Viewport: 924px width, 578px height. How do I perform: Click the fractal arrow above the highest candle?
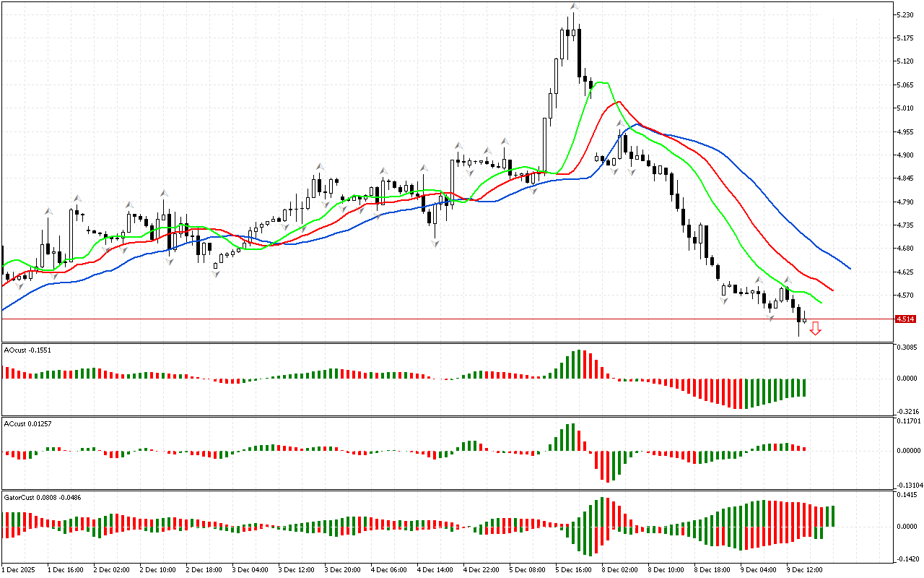pos(574,7)
